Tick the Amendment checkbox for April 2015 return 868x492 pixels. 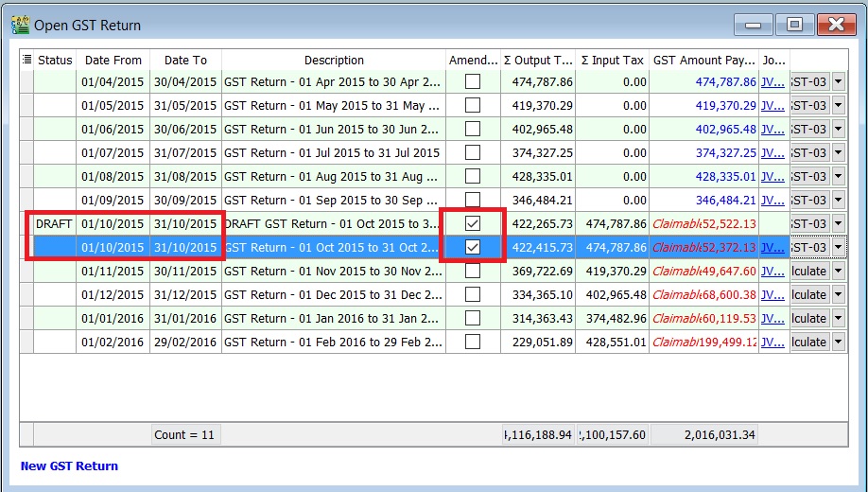473,82
